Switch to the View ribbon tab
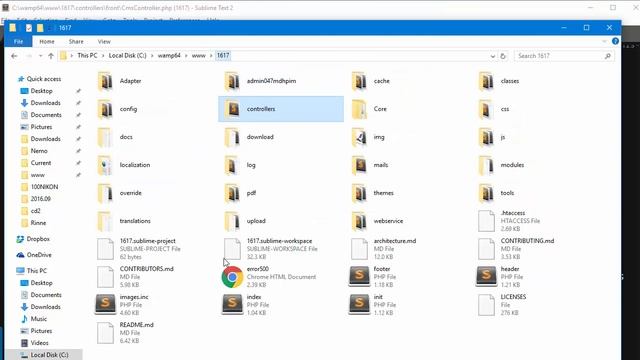The image size is (640, 360). pyautogui.click(x=104, y=41)
